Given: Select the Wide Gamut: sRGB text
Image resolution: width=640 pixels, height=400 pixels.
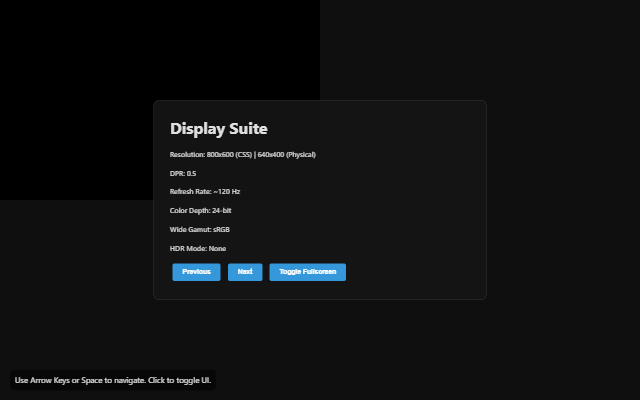Looking at the screenshot, I should [x=200, y=229].
